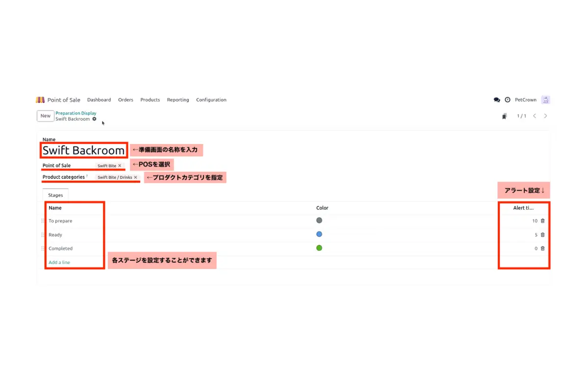Open the settings gear beside Swift Backroom
This screenshot has height=392, width=588.
point(95,119)
